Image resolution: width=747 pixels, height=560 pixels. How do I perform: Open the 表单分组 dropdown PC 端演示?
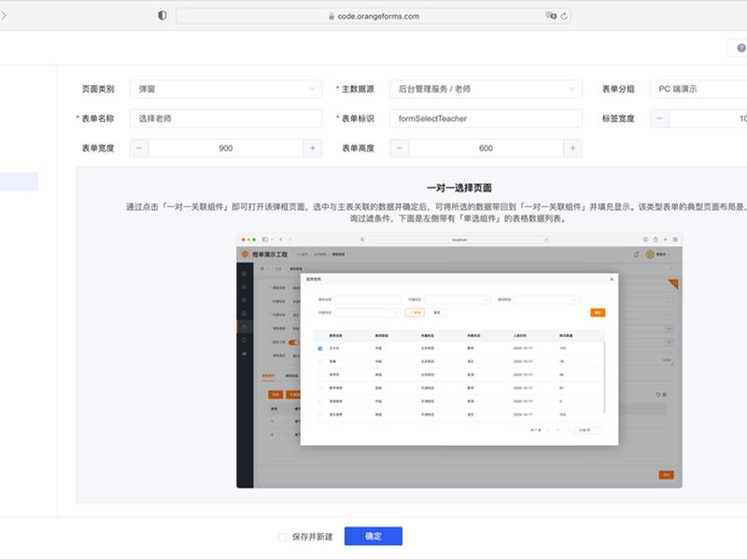point(698,89)
